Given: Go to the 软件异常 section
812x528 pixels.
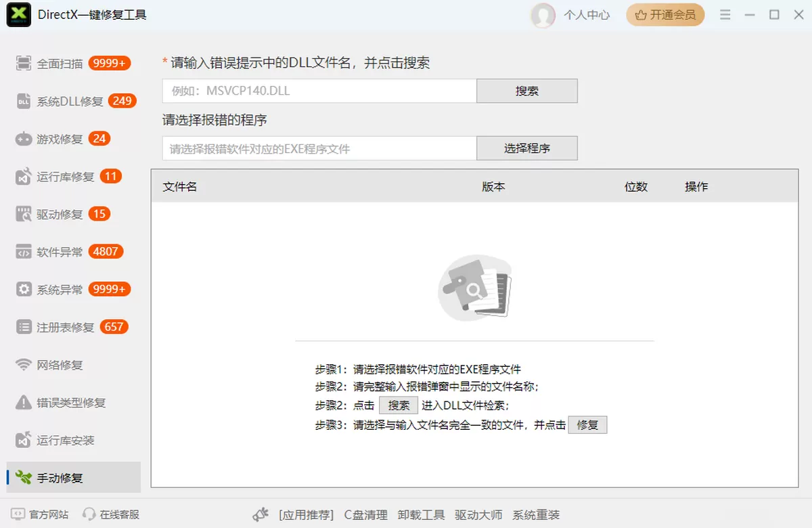Looking at the screenshot, I should pos(73,252).
